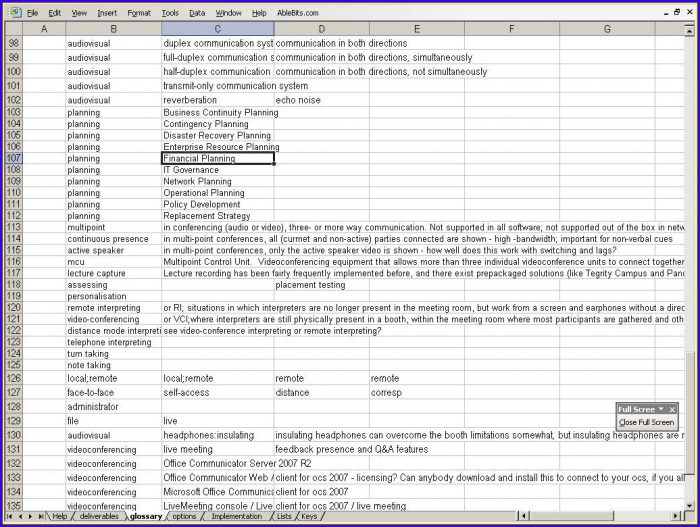The image size is (700, 527).
Task: Click horizontal scrollbar left arrow
Action: pos(524,516)
